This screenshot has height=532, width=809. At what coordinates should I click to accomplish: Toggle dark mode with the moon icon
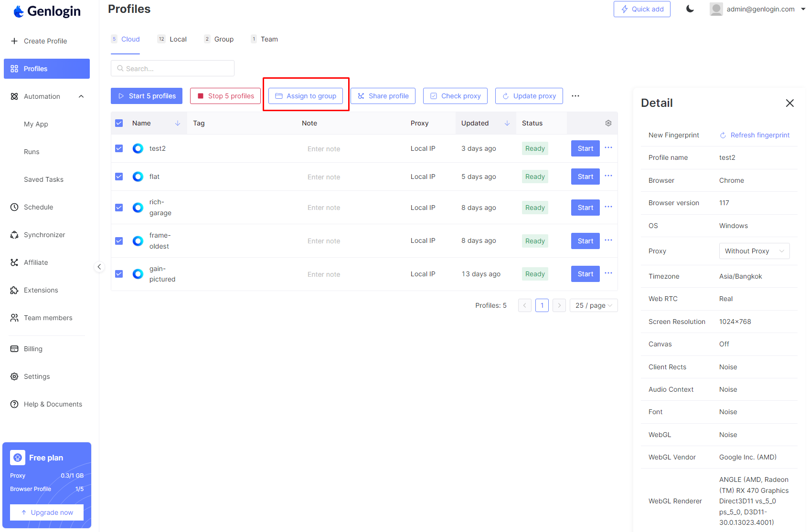tap(690, 9)
